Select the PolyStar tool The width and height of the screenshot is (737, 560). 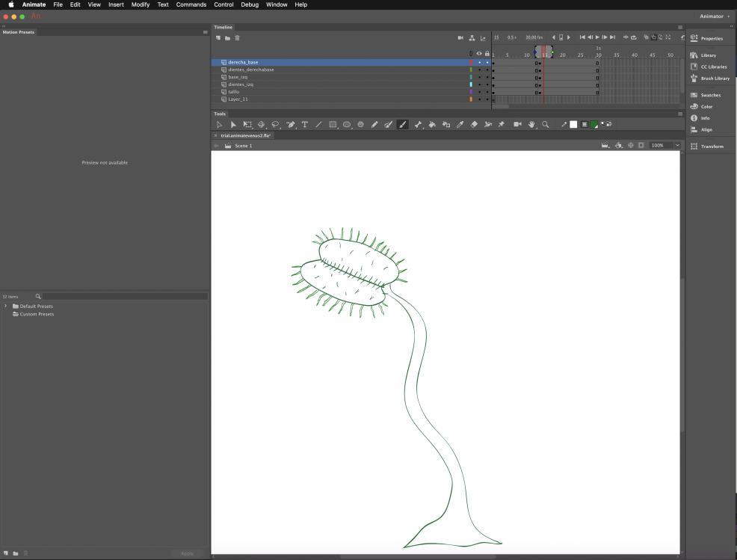(360, 124)
